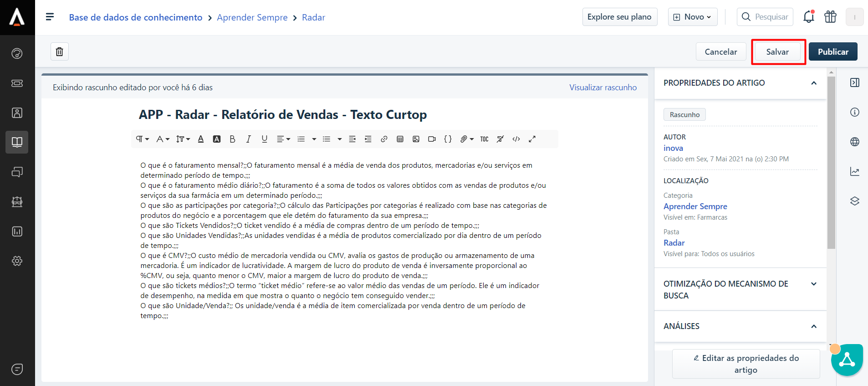The height and width of the screenshot is (386, 868).
Task: Click the Publicar button
Action: [832, 52]
